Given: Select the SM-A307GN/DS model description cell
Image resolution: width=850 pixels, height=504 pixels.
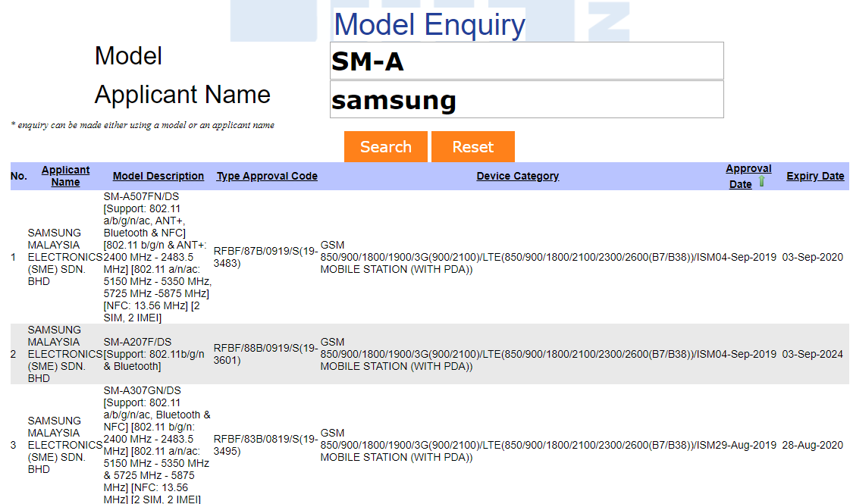Looking at the screenshot, I should [157, 444].
